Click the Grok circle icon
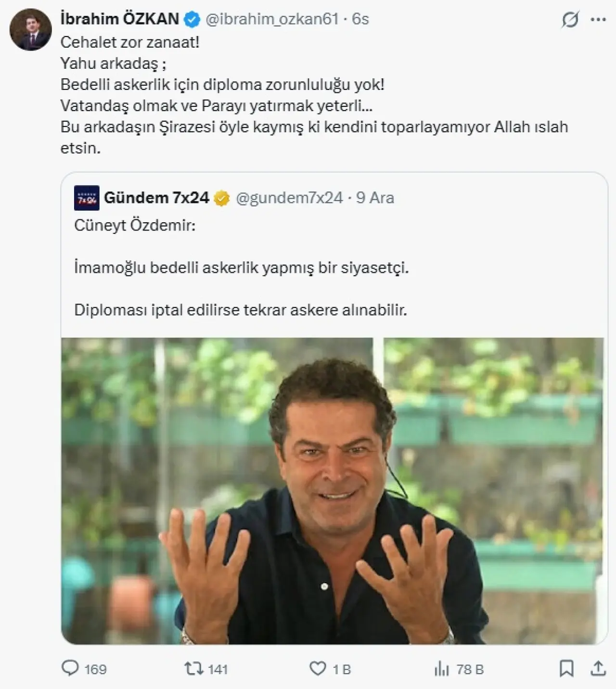Viewport: 616px width, 689px height. click(x=570, y=20)
